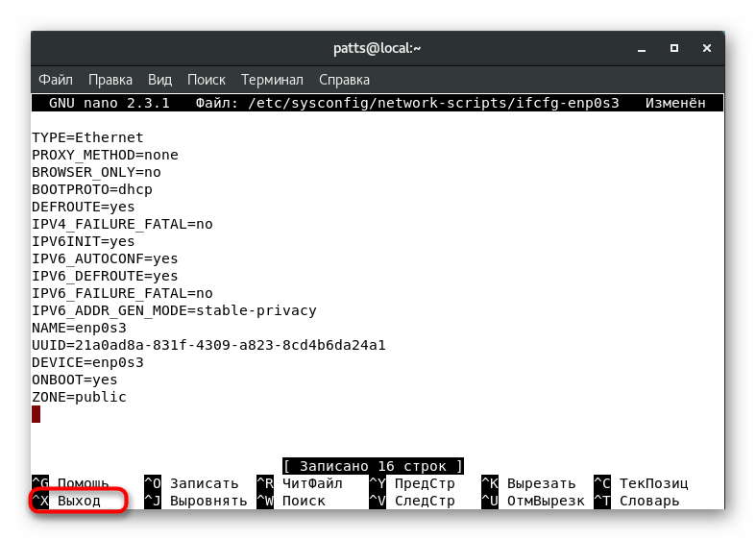
Task: Click the NAME=enp0s3 line
Action: click(x=79, y=329)
